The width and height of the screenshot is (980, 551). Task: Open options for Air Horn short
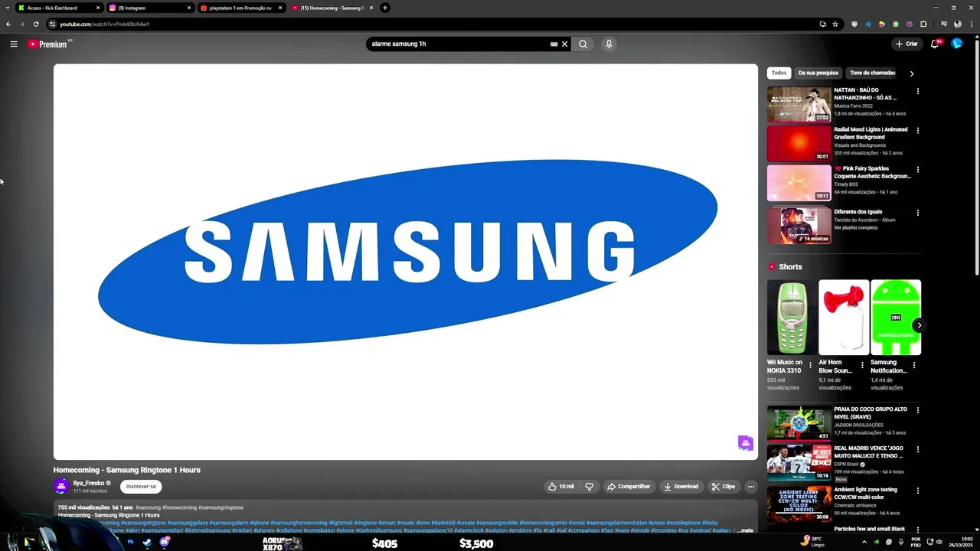pos(862,365)
